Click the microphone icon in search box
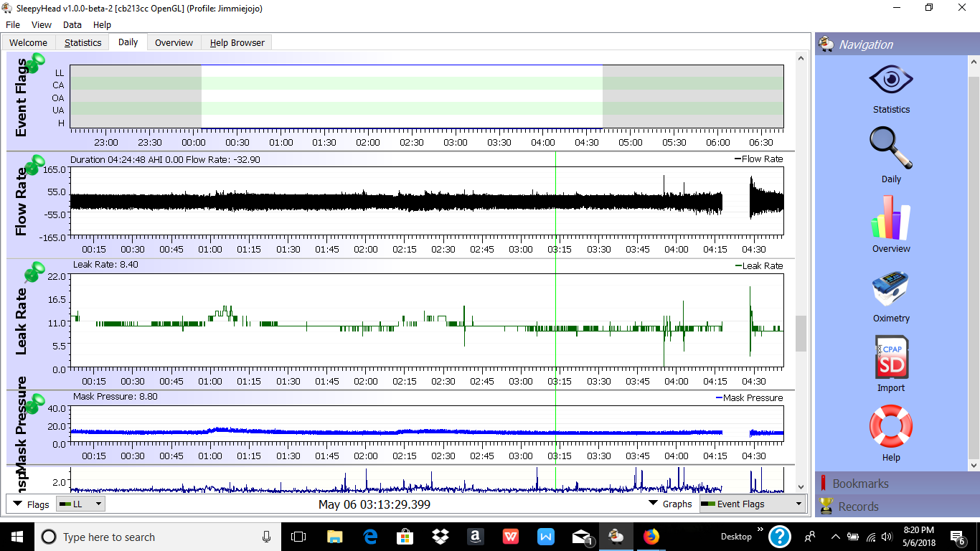Viewport: 980px width, 551px height. coord(266,537)
